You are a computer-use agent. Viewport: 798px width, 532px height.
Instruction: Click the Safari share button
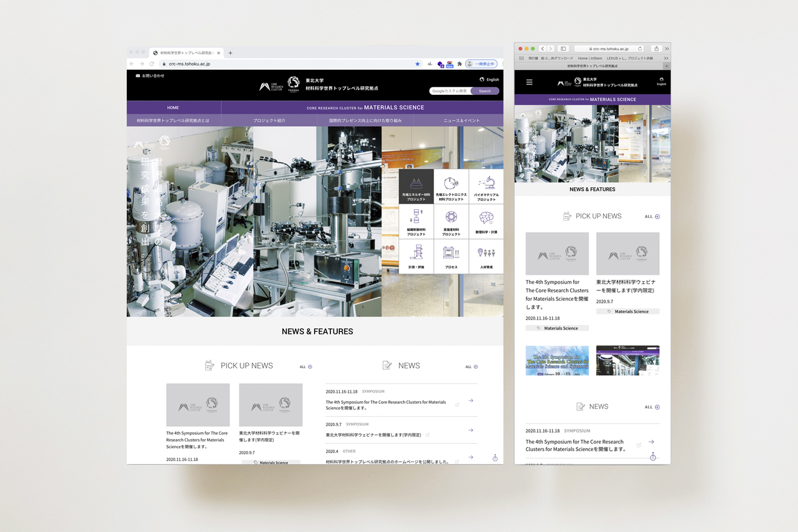pyautogui.click(x=656, y=49)
